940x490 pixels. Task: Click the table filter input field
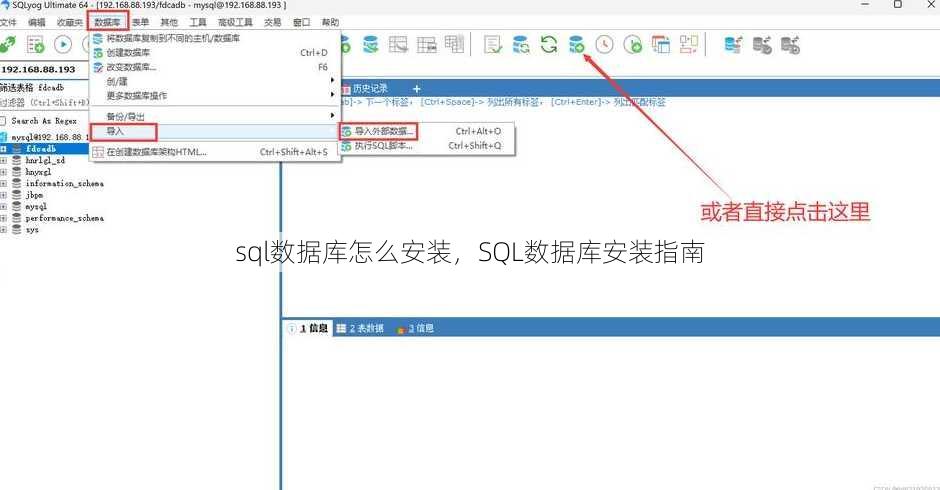coord(44,103)
